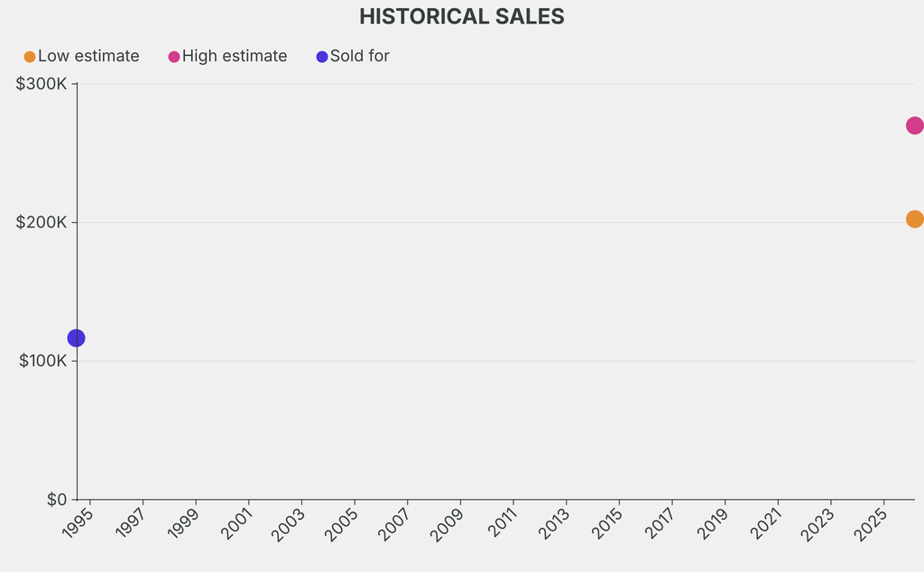Image resolution: width=924 pixels, height=572 pixels.
Task: Select the $300K y-axis label
Action: click(x=42, y=84)
